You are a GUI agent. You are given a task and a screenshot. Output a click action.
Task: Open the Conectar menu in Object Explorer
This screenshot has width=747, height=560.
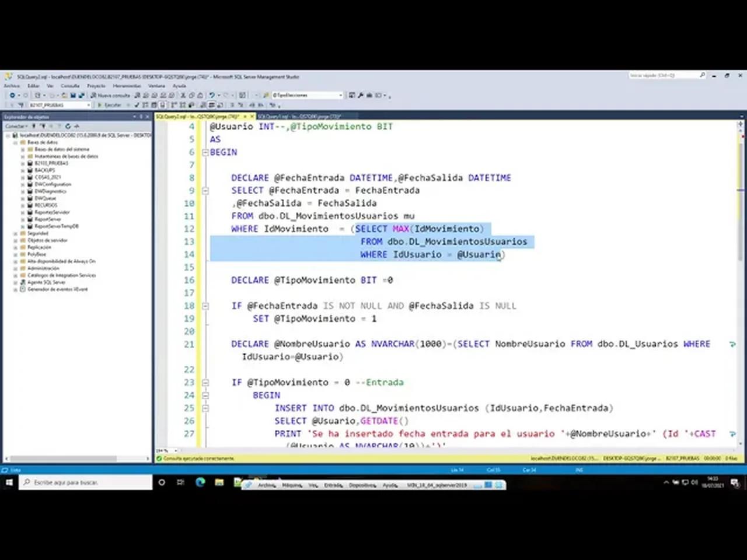[x=17, y=126]
